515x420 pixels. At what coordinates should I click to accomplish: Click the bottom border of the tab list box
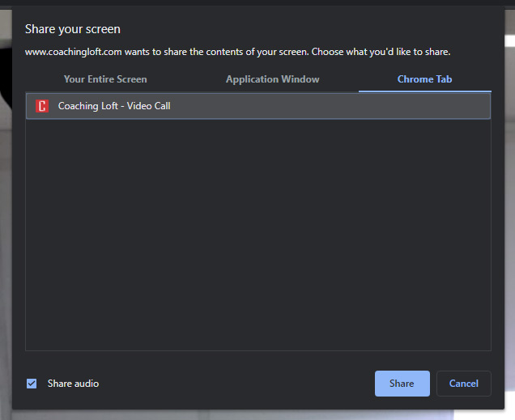(x=257, y=350)
